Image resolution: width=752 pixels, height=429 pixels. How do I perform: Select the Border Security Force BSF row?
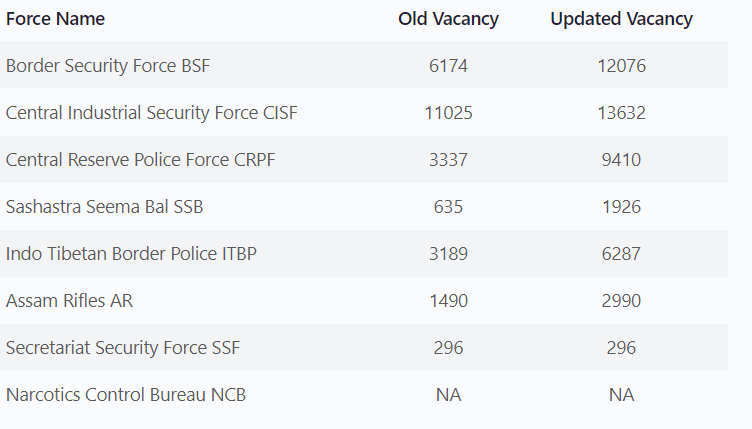108,66
